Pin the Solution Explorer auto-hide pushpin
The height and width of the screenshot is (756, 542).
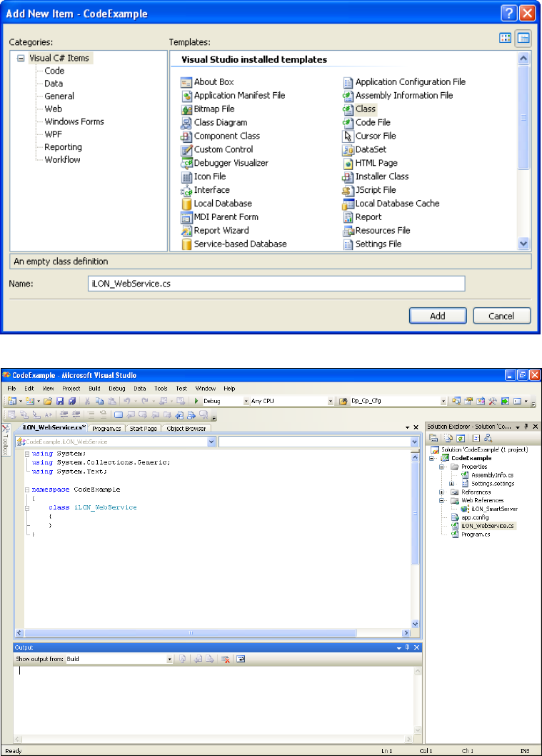coord(526,427)
